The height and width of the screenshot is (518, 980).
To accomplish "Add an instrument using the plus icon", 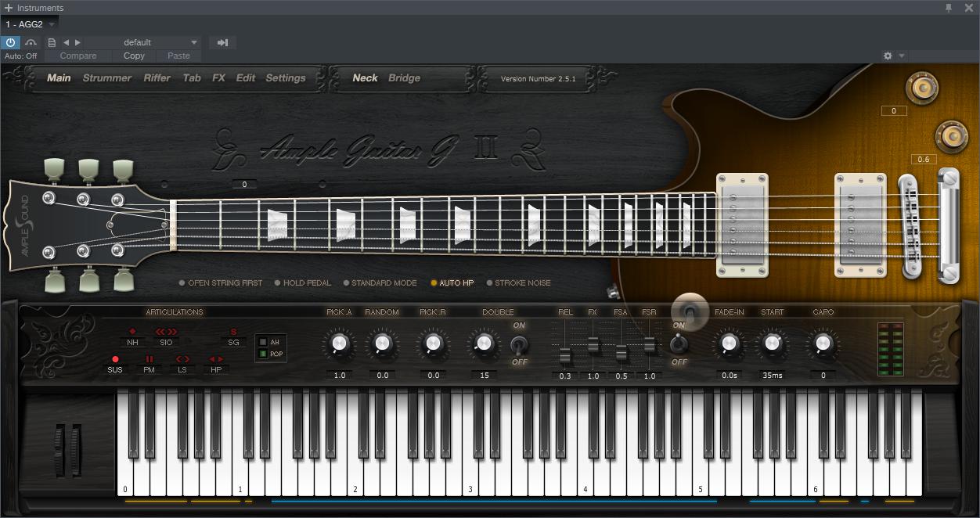I will [9, 8].
